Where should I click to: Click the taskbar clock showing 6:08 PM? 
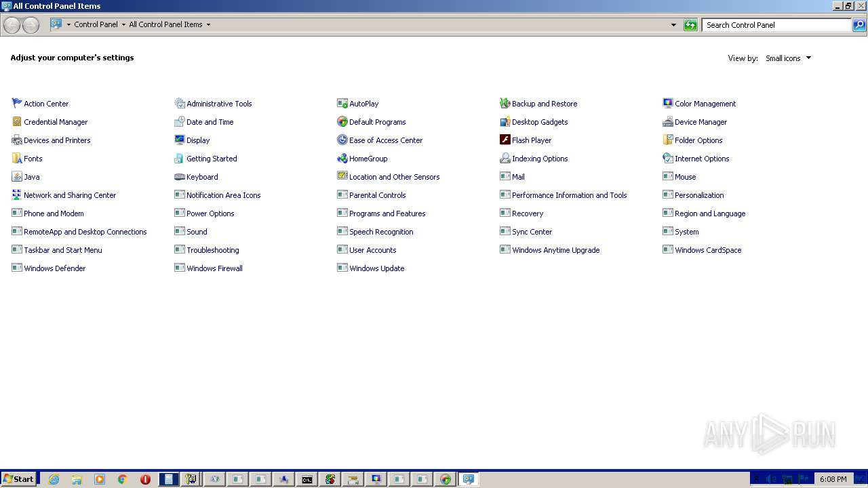click(x=833, y=479)
